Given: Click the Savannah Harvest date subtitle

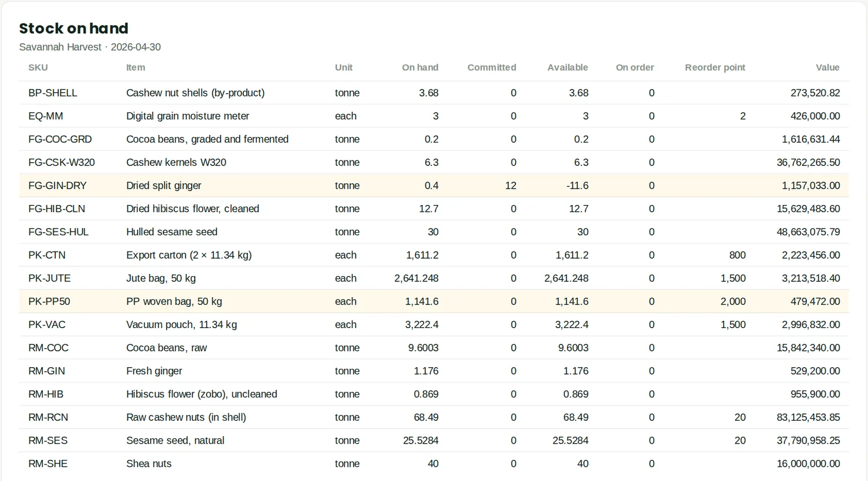Looking at the screenshot, I should [90, 47].
